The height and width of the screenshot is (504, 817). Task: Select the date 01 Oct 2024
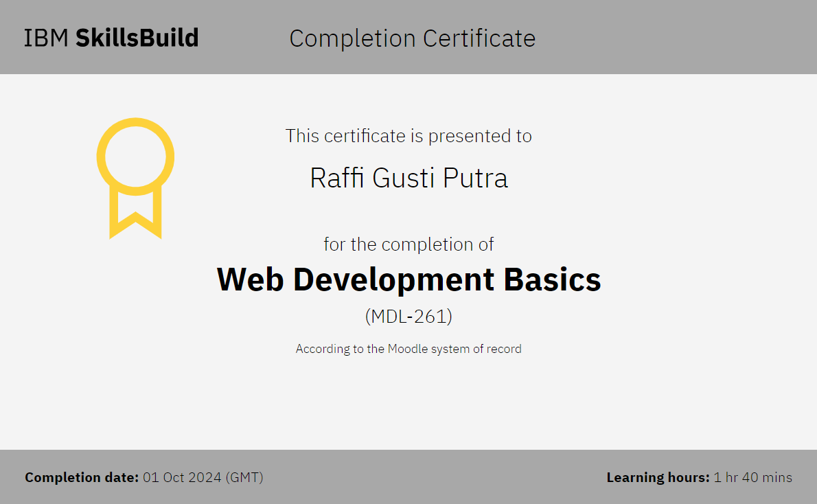click(182, 477)
